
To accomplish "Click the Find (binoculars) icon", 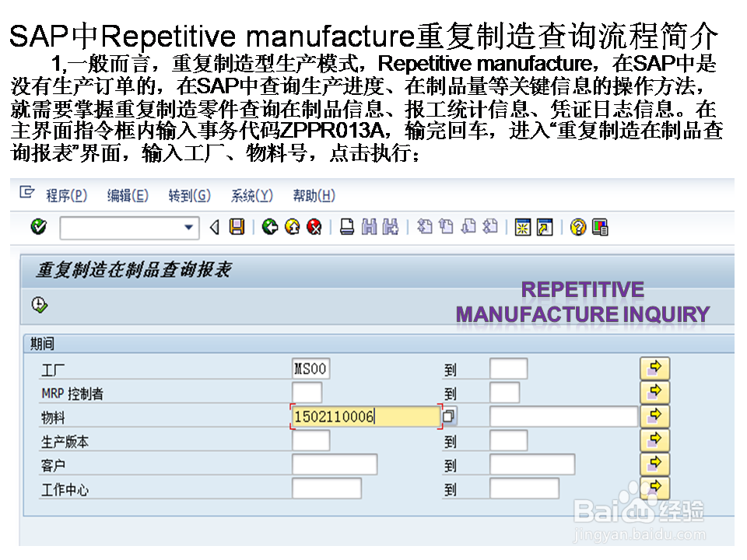I will pos(369,226).
